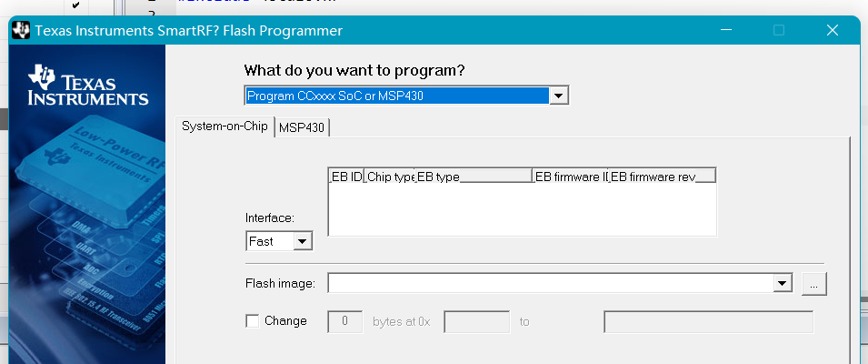Image resolution: width=868 pixels, height=364 pixels.
Task: Click the EB ID column header
Action: point(346,176)
